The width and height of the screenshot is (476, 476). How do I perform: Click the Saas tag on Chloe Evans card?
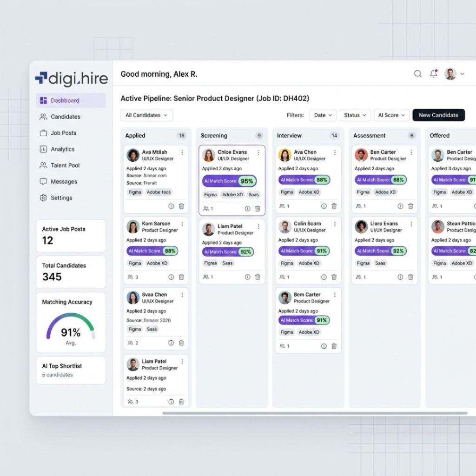tap(253, 195)
